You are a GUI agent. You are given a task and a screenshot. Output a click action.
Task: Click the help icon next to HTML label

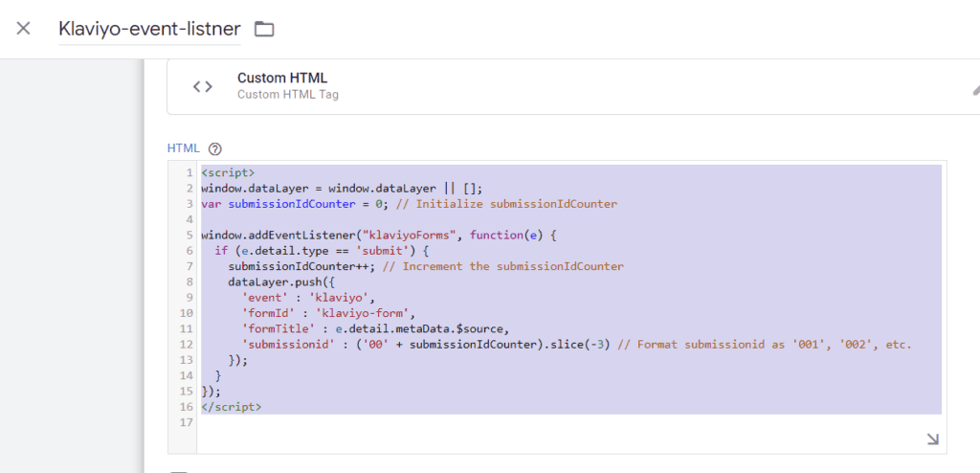pos(215,148)
